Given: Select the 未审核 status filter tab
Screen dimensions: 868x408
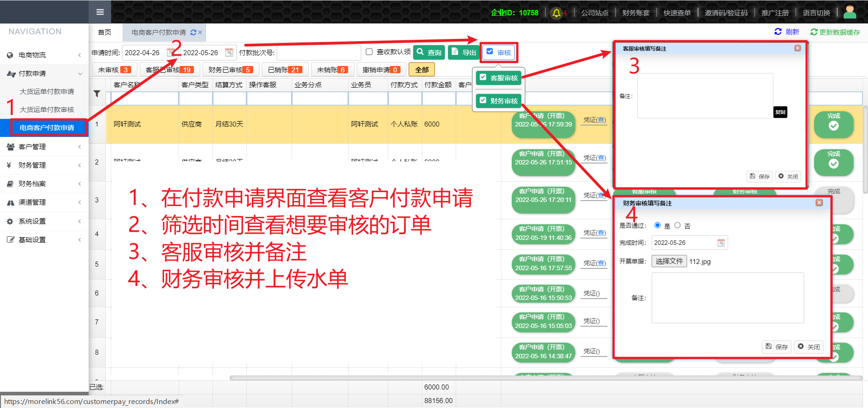Looking at the screenshot, I should click(114, 70).
